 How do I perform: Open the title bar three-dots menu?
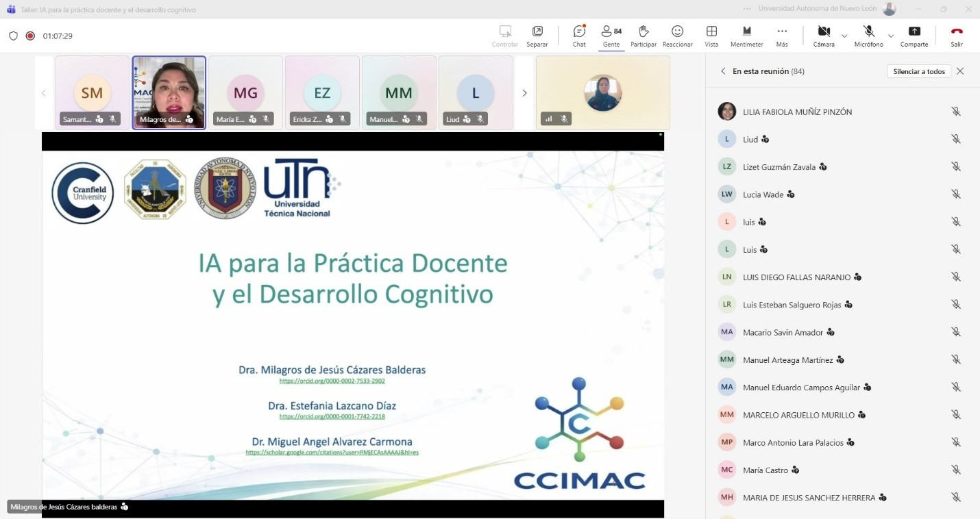coord(746,9)
